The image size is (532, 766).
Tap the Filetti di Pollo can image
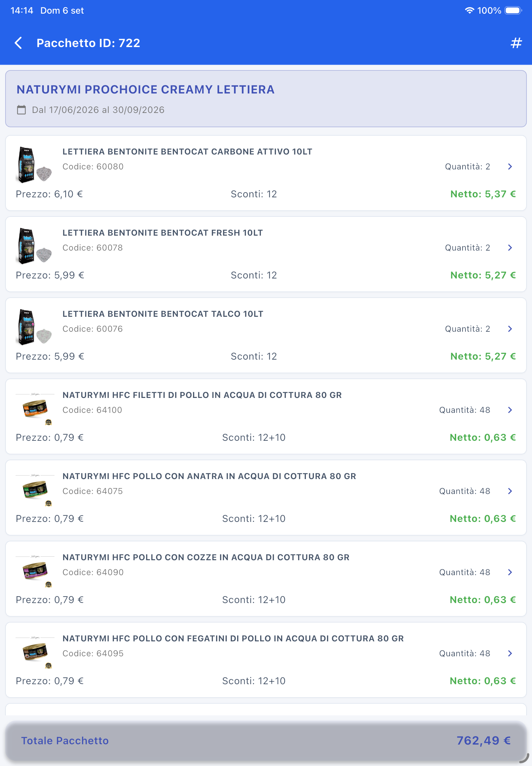coord(35,409)
